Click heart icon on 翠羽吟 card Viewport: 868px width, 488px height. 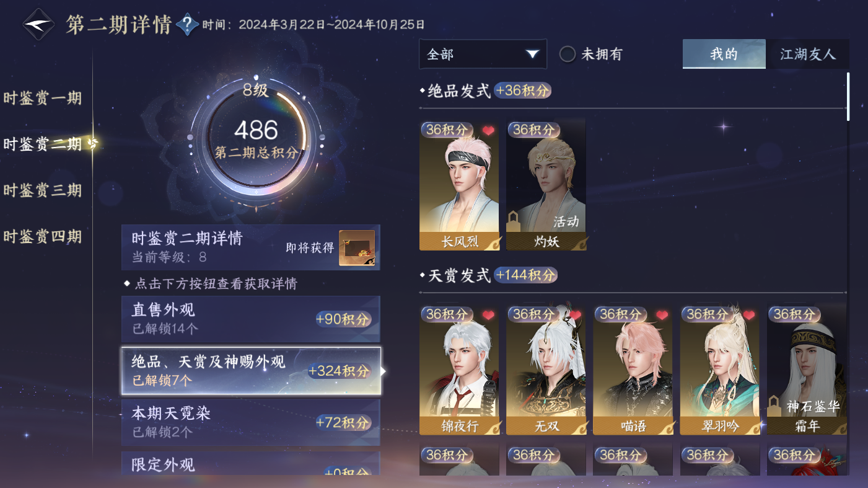pyautogui.click(x=748, y=315)
